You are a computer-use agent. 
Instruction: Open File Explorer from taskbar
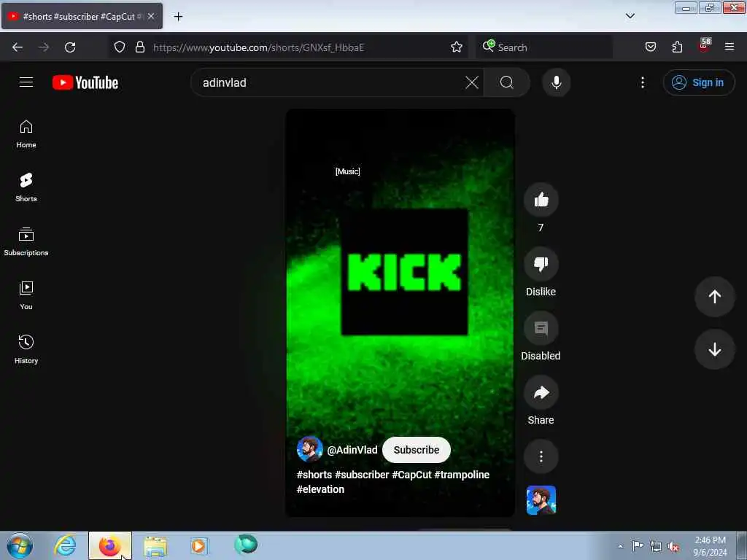pyautogui.click(x=155, y=546)
